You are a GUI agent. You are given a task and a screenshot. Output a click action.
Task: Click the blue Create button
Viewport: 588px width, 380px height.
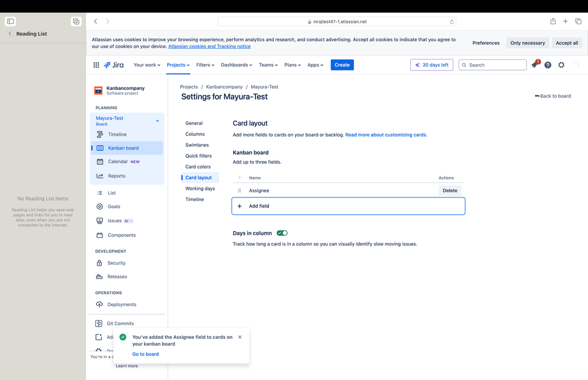pyautogui.click(x=342, y=65)
